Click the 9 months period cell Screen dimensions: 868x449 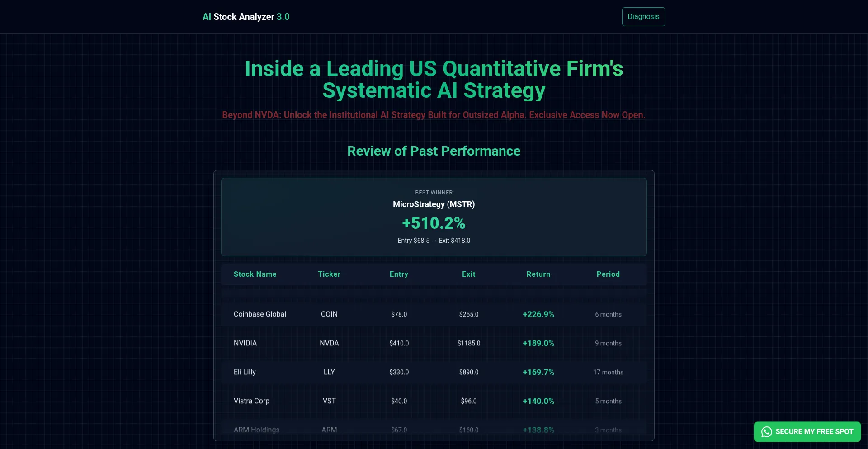608,343
